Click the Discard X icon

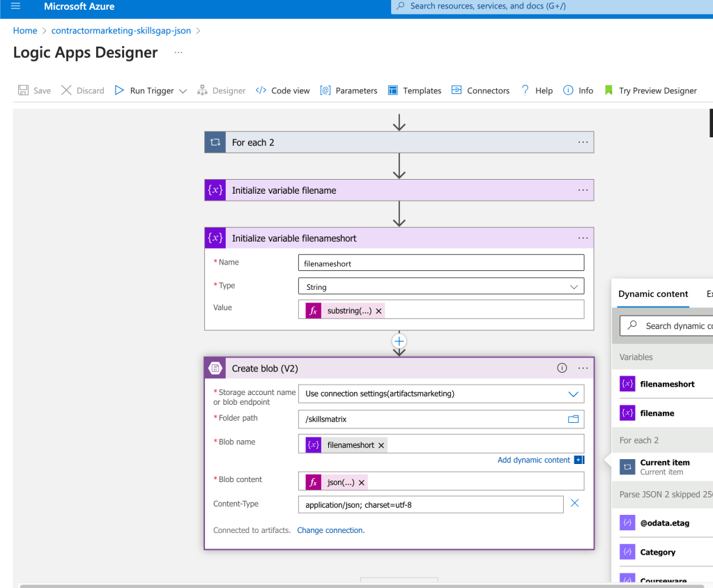coord(66,90)
